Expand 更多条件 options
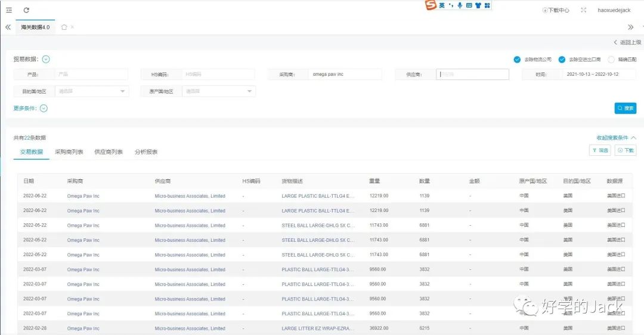 point(44,109)
